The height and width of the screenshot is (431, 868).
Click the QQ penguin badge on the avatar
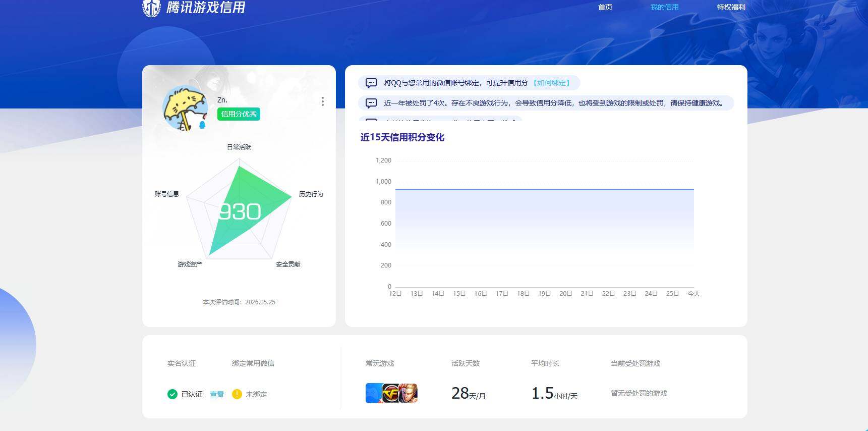tap(202, 124)
